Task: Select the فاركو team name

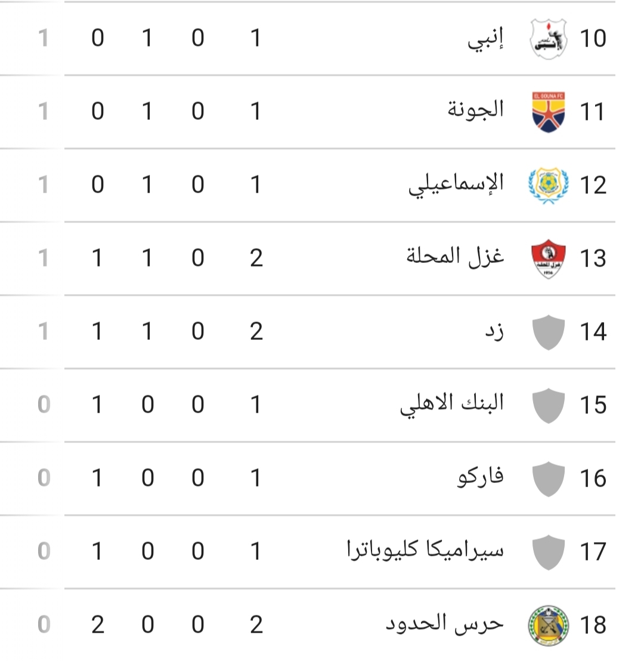Action: pyautogui.click(x=481, y=476)
